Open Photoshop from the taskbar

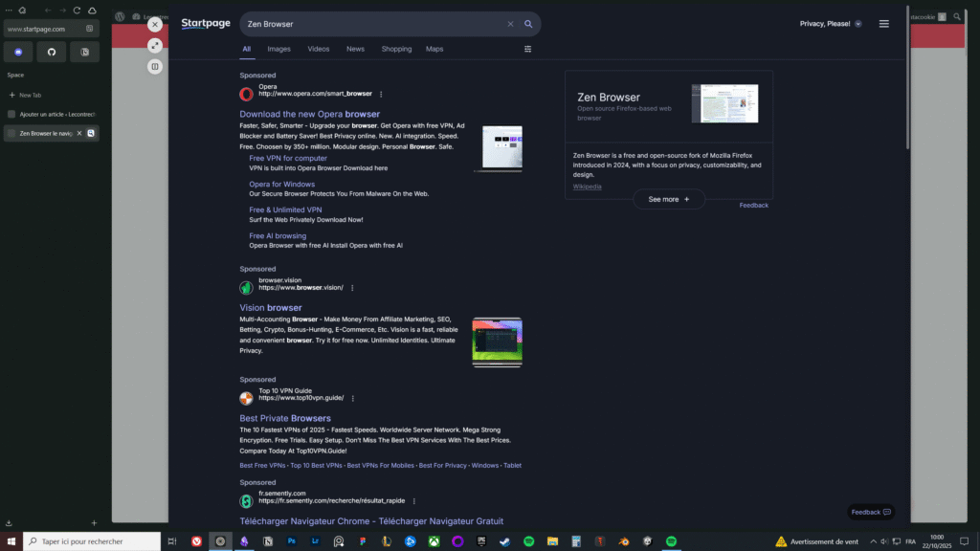[x=293, y=541]
